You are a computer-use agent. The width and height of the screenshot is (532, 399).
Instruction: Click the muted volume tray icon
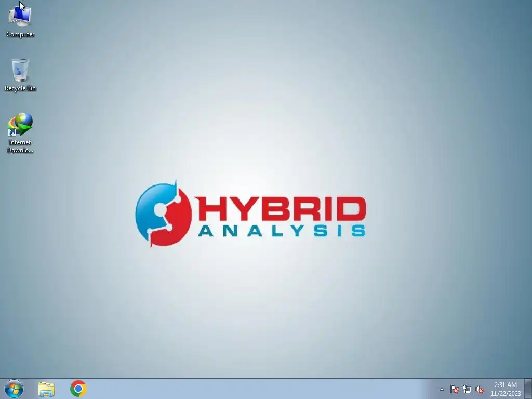[480, 390]
